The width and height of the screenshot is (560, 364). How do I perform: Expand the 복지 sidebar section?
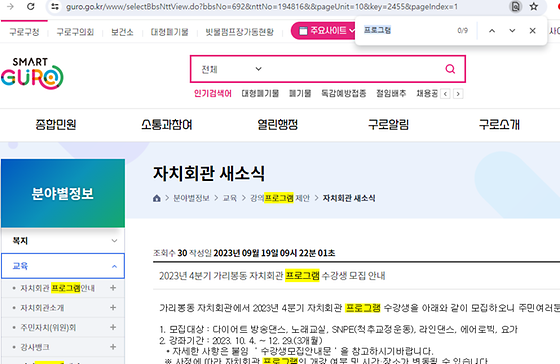[x=63, y=241]
